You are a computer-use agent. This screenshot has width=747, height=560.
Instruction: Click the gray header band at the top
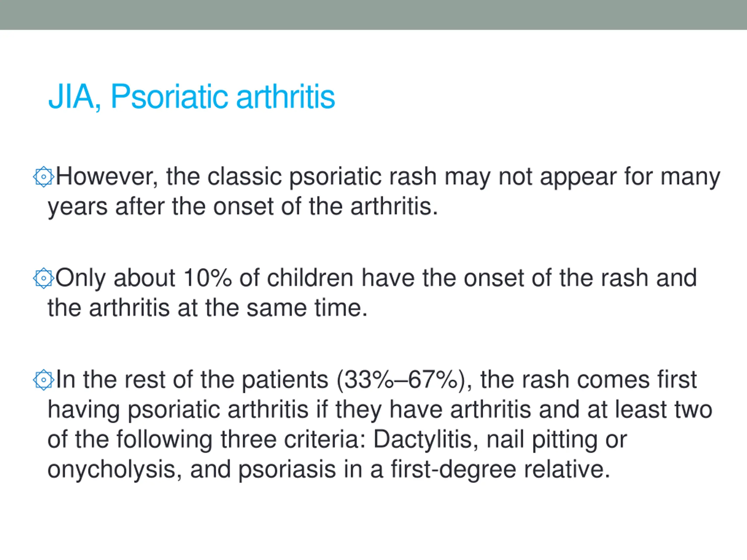click(x=373, y=15)
